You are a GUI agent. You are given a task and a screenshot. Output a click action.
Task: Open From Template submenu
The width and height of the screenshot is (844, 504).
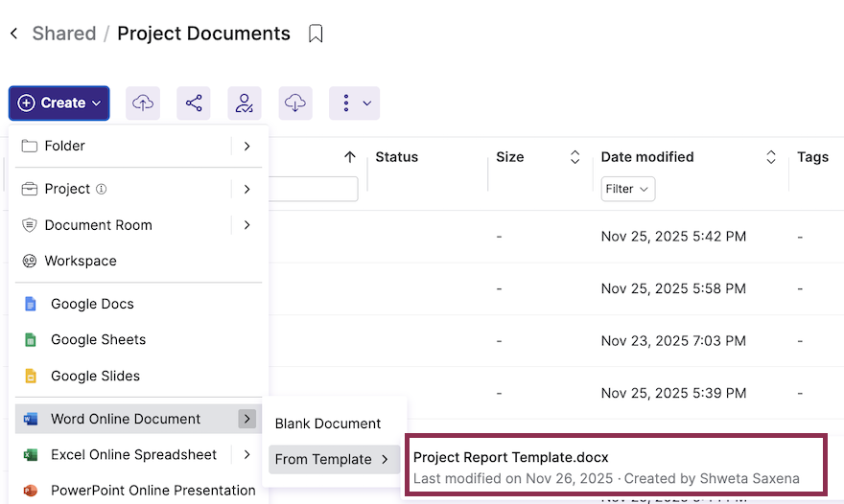pos(335,459)
